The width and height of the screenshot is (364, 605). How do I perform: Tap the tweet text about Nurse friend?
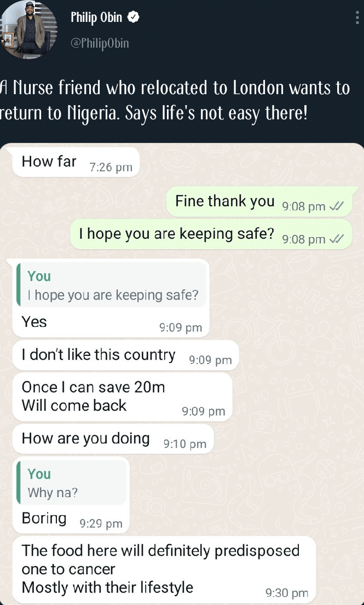pyautogui.click(x=175, y=101)
